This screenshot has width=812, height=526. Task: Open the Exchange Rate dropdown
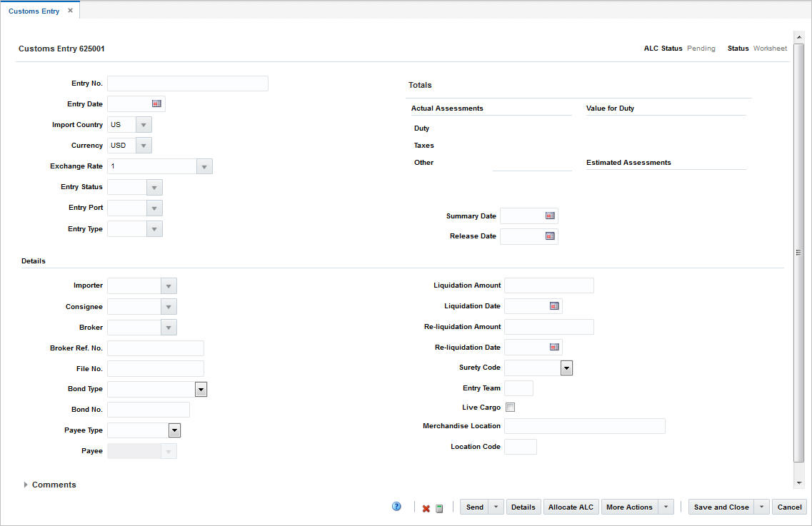[x=204, y=166]
